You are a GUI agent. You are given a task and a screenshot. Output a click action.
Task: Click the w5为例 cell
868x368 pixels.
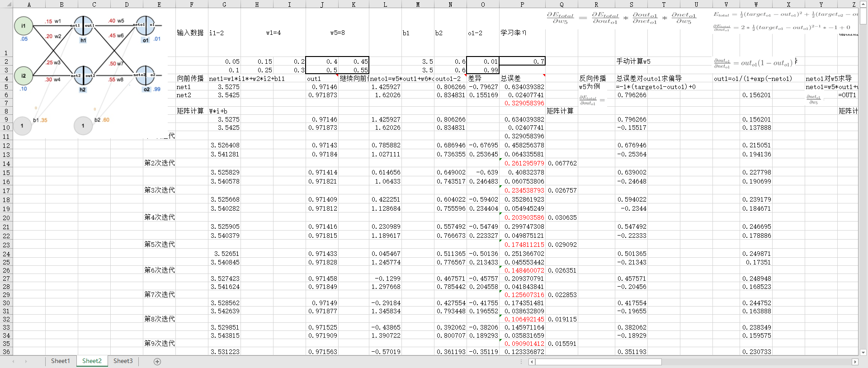pyautogui.click(x=596, y=87)
